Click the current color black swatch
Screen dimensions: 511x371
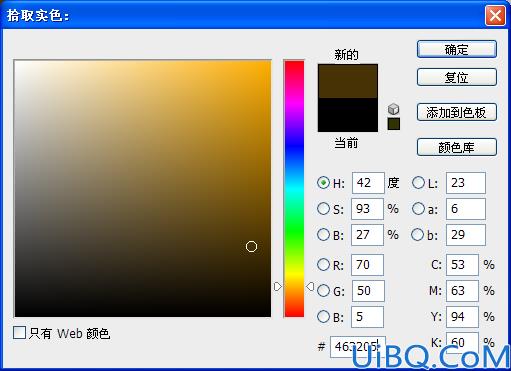(x=348, y=115)
